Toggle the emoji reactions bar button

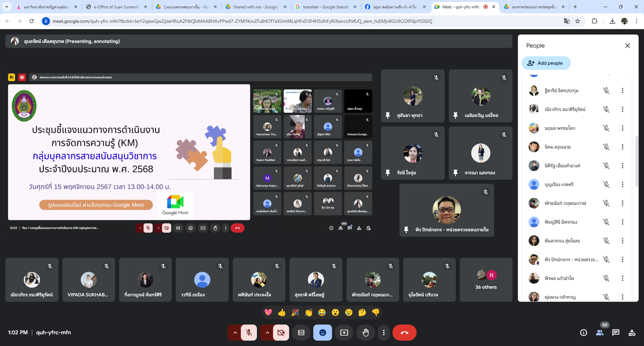click(x=323, y=333)
